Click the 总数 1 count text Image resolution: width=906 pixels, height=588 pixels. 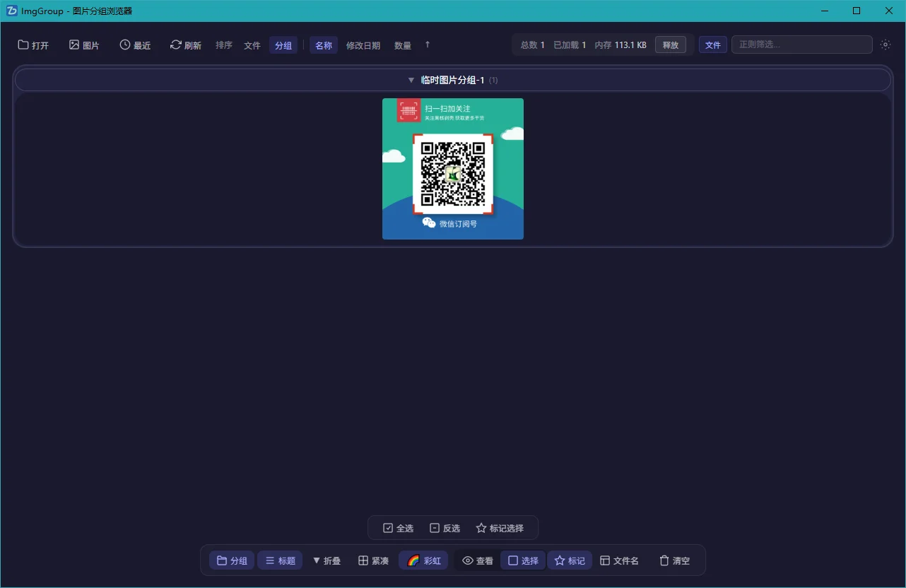(533, 45)
